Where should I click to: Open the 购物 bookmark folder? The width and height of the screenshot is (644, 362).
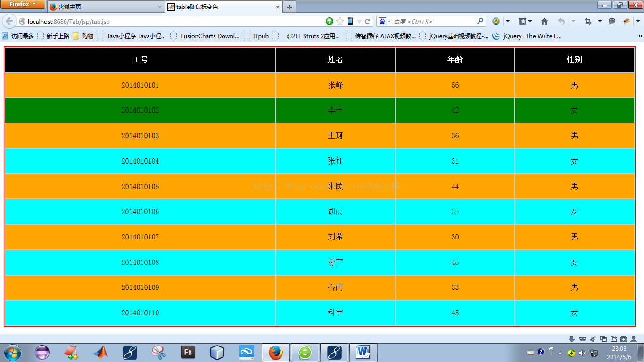83,36
